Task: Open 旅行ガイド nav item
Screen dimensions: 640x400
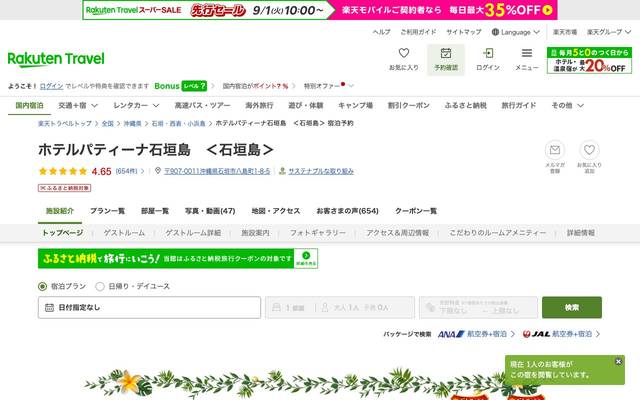Action: pos(519,105)
